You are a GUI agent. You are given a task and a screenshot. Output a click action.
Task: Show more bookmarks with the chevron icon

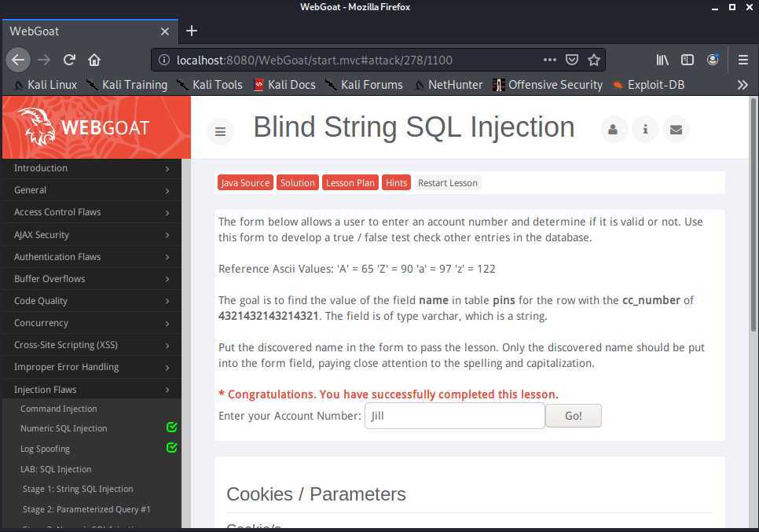tap(742, 85)
